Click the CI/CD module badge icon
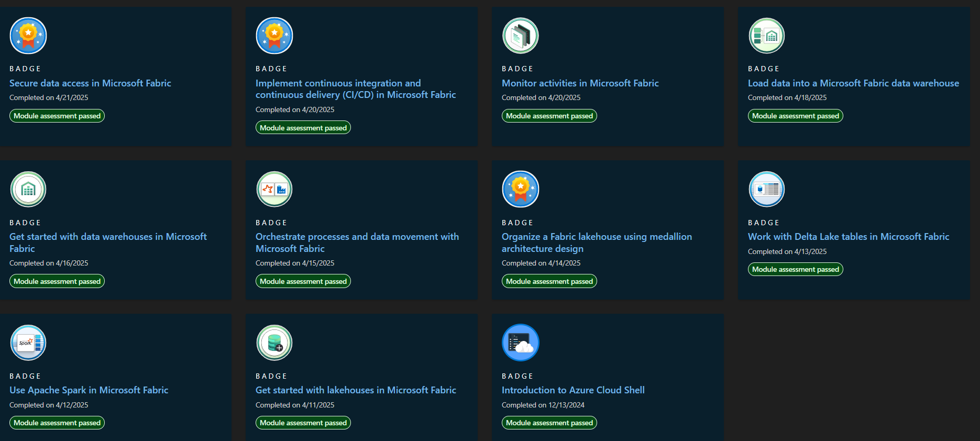980x441 pixels. (274, 36)
